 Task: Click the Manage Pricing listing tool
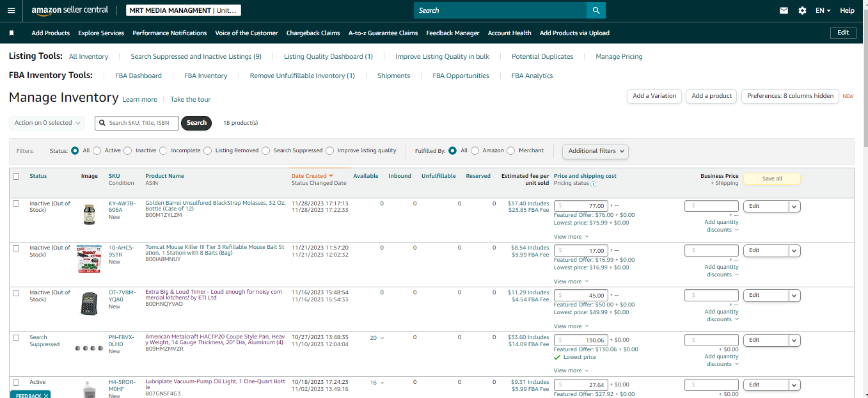[619, 56]
